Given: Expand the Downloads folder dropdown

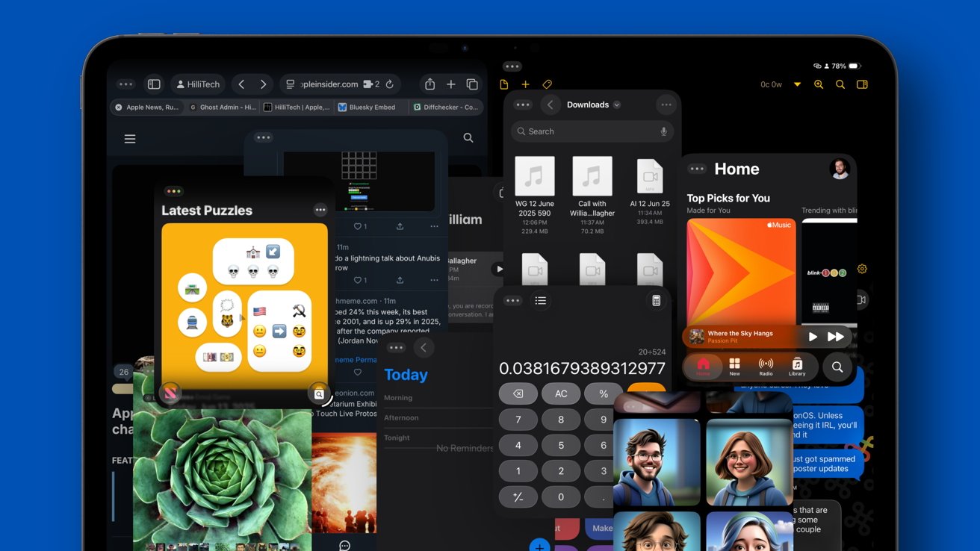Looking at the screenshot, I should pos(617,105).
